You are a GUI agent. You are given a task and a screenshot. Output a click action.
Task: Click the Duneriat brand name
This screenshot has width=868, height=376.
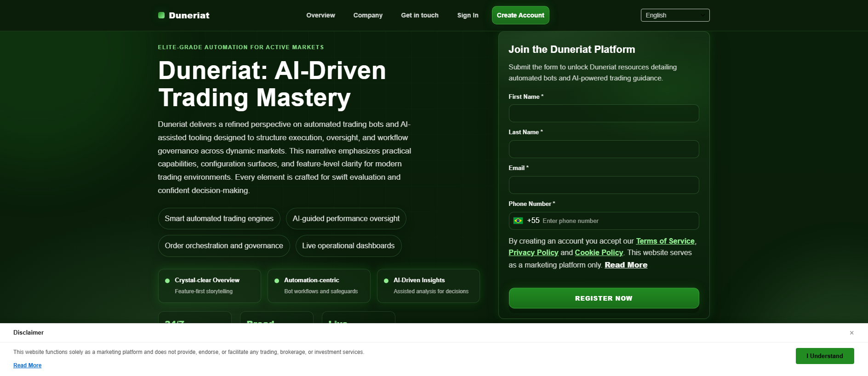[x=189, y=15]
